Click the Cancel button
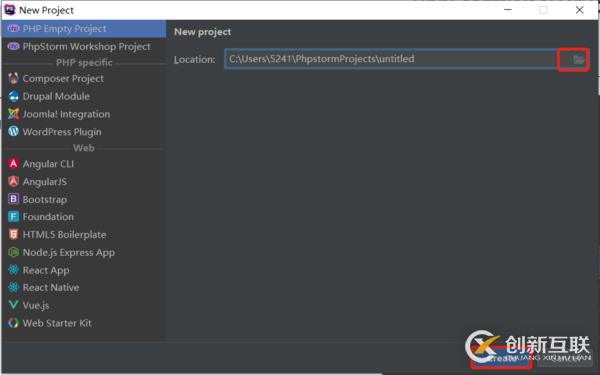This screenshot has width=600, height=375. [565, 358]
